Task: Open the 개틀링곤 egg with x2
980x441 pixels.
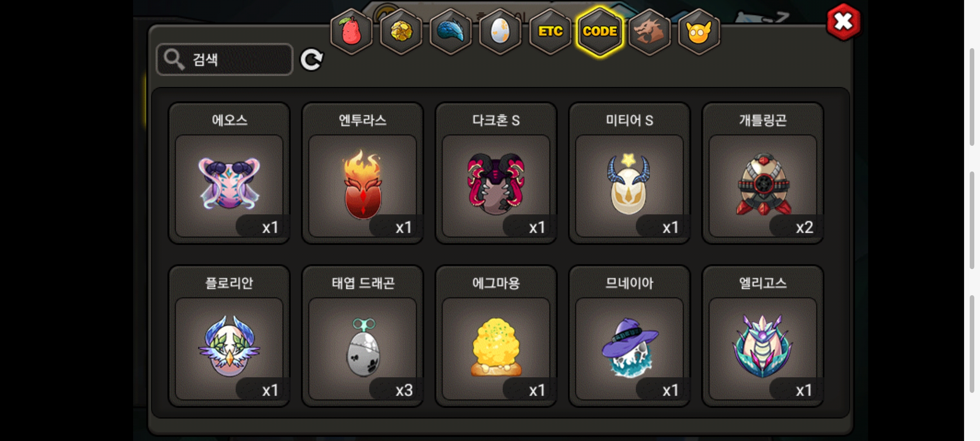Action: click(763, 173)
